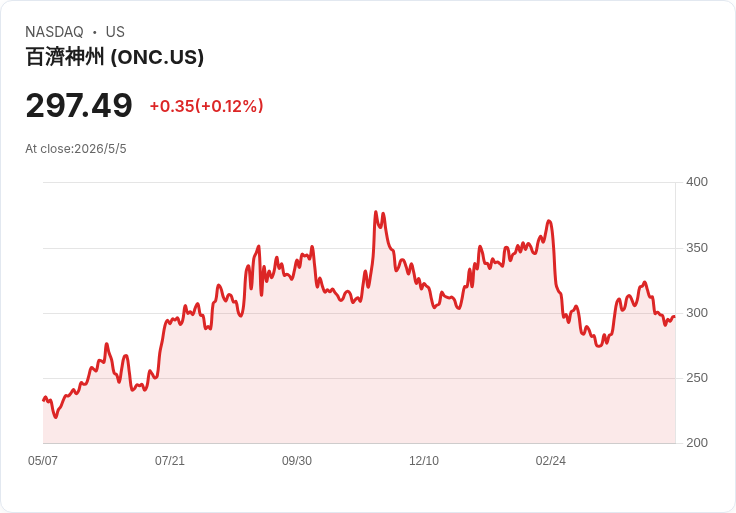Click the 05/07 date on x-axis
This screenshot has height=513, width=736.
43,460
